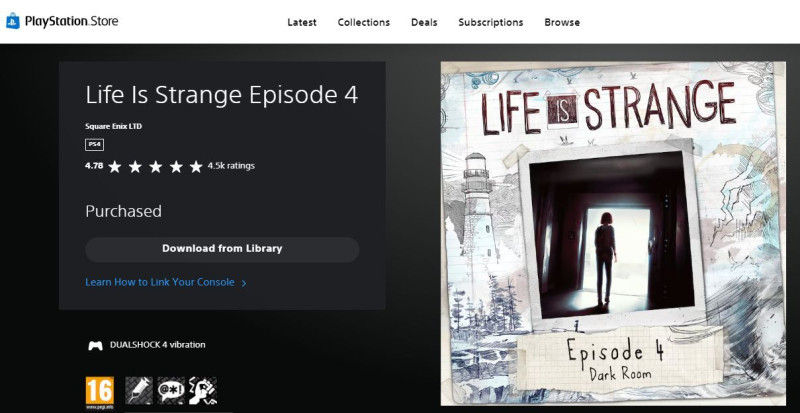The image size is (800, 413).
Task: Follow Learn How to Link Your Console
Action: [x=160, y=282]
